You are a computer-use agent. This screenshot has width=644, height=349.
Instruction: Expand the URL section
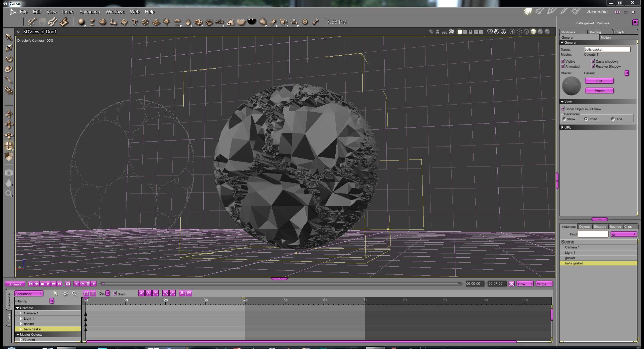563,127
